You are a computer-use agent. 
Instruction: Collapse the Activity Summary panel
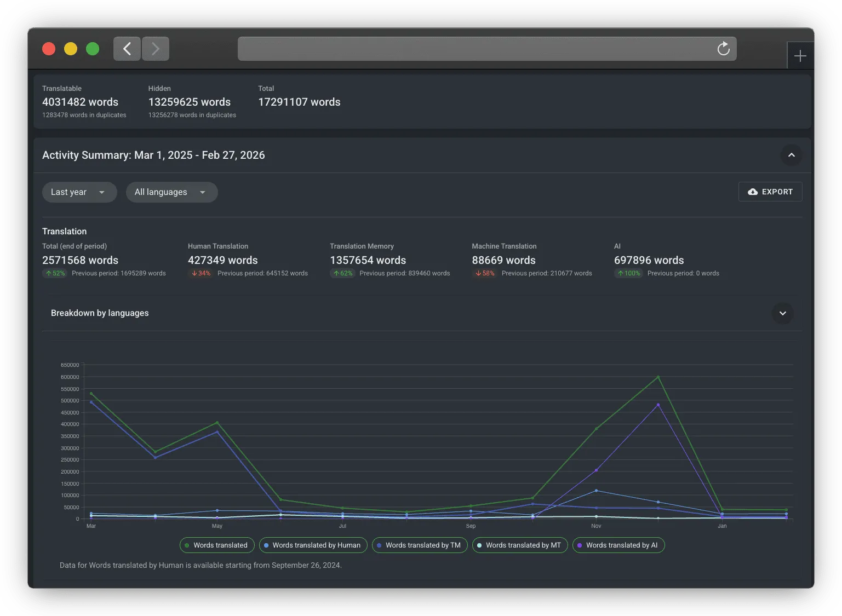click(791, 155)
